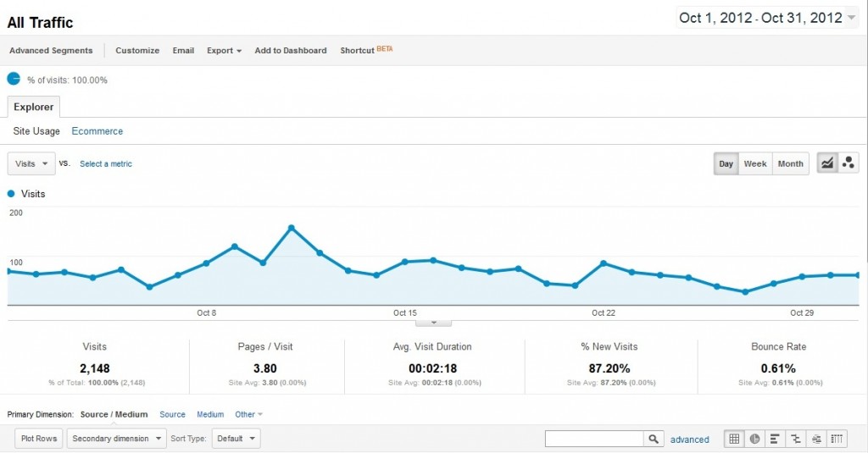
Task: Switch to the Data table view icon
Action: 734,439
